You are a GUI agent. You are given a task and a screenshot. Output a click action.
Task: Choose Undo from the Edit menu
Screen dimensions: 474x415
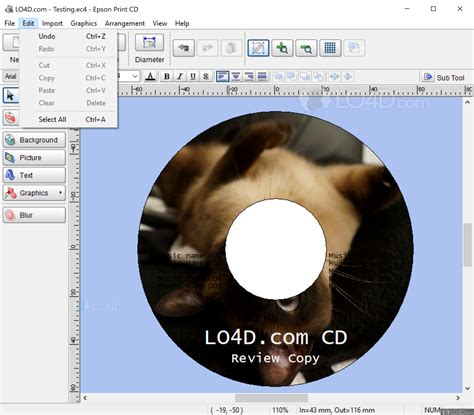pyautogui.click(x=68, y=36)
